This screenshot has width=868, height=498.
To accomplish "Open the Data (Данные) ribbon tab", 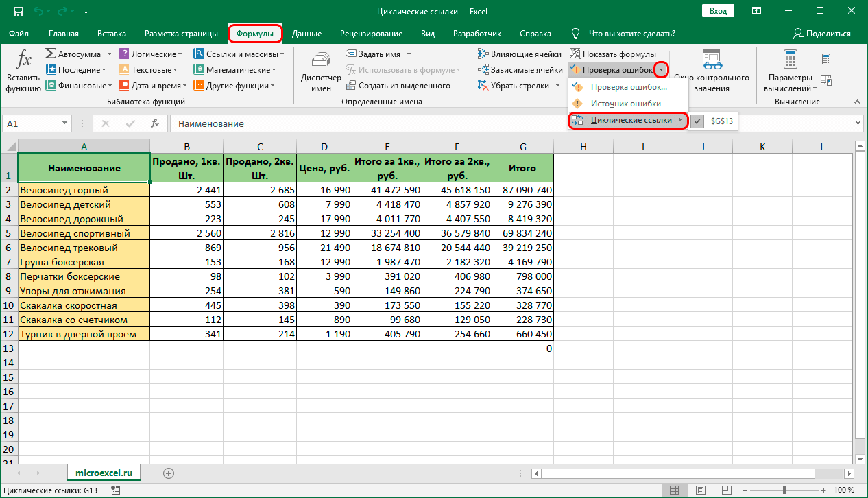I will pyautogui.click(x=306, y=34).
